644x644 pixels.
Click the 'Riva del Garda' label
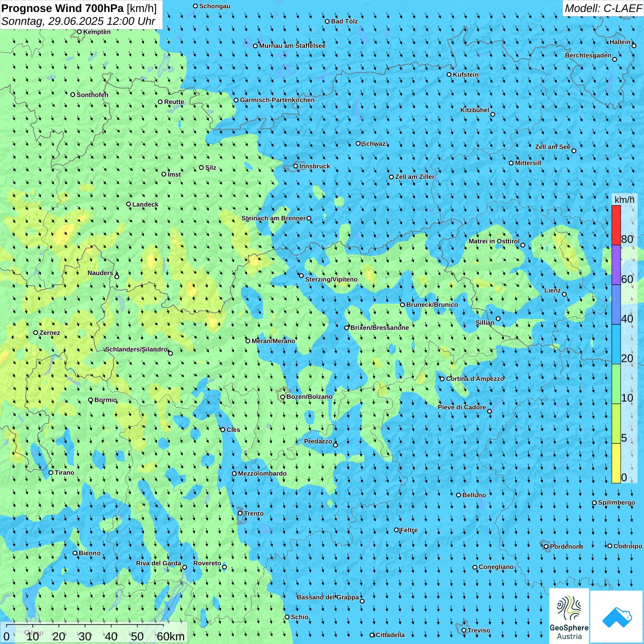tap(159, 563)
